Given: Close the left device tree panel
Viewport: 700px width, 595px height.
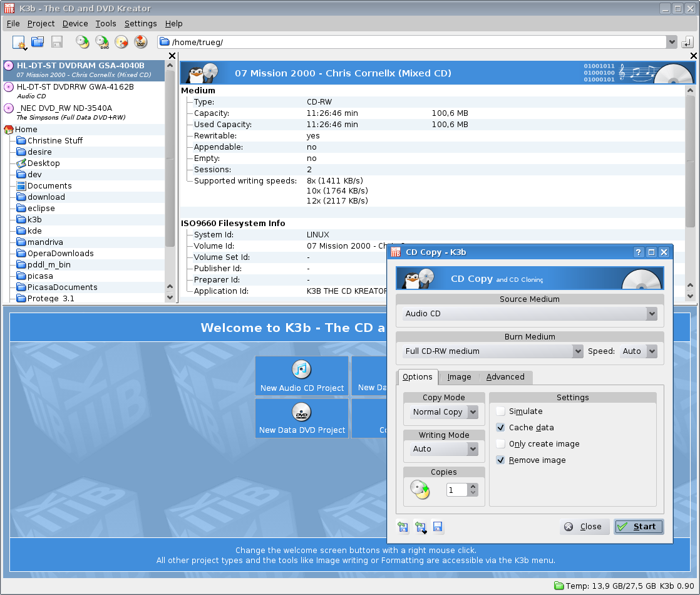Looking at the screenshot, I should [172, 56].
